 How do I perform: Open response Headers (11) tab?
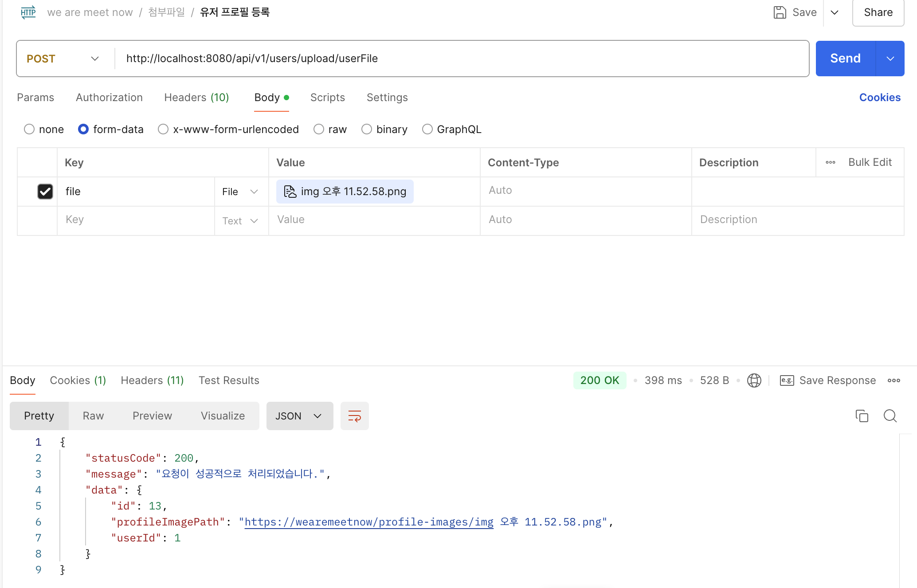pyautogui.click(x=152, y=380)
